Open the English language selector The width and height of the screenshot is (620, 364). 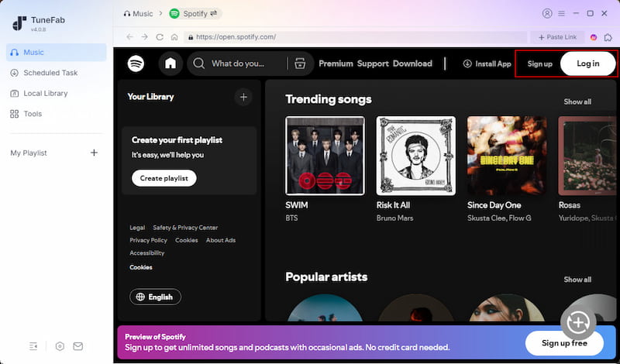tap(156, 297)
